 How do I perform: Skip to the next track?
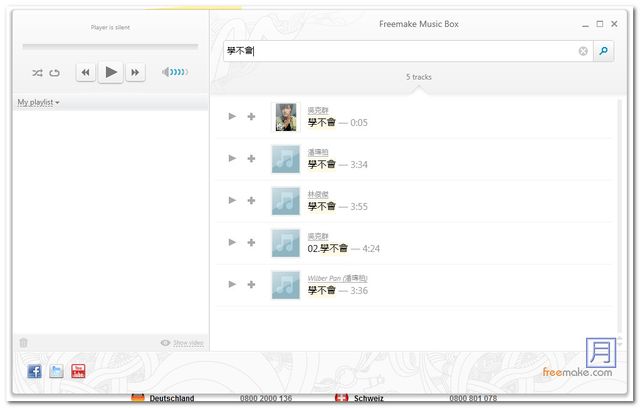tap(135, 73)
